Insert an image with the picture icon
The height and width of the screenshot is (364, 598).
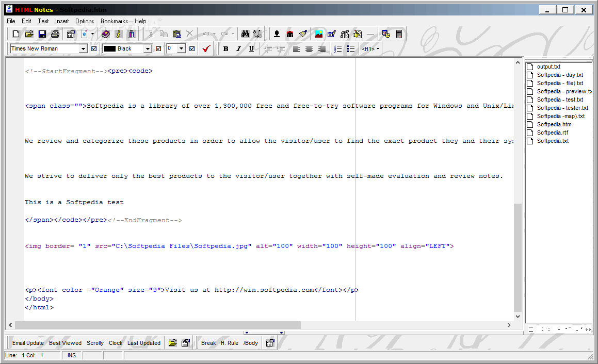point(319,35)
